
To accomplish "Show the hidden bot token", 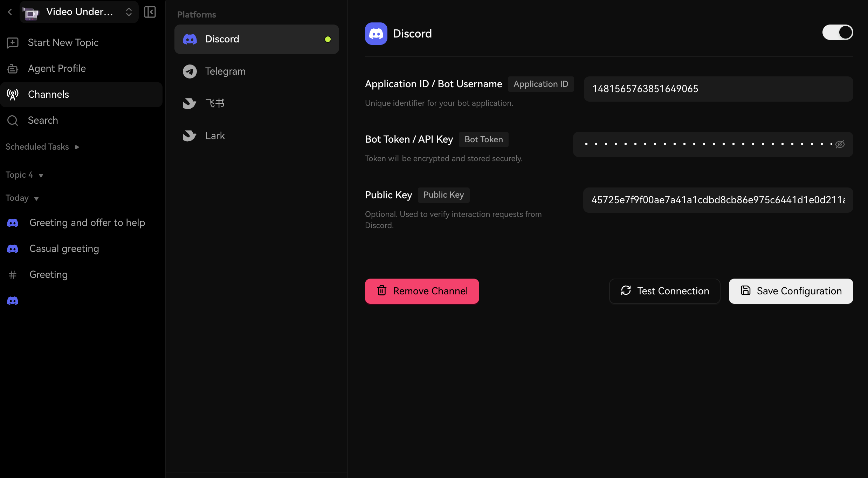I will [840, 144].
